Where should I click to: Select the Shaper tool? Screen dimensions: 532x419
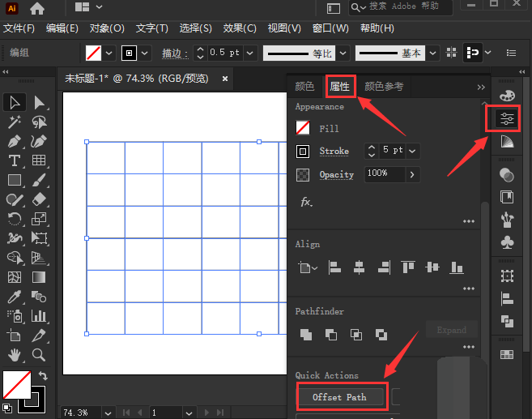[x=15, y=199]
